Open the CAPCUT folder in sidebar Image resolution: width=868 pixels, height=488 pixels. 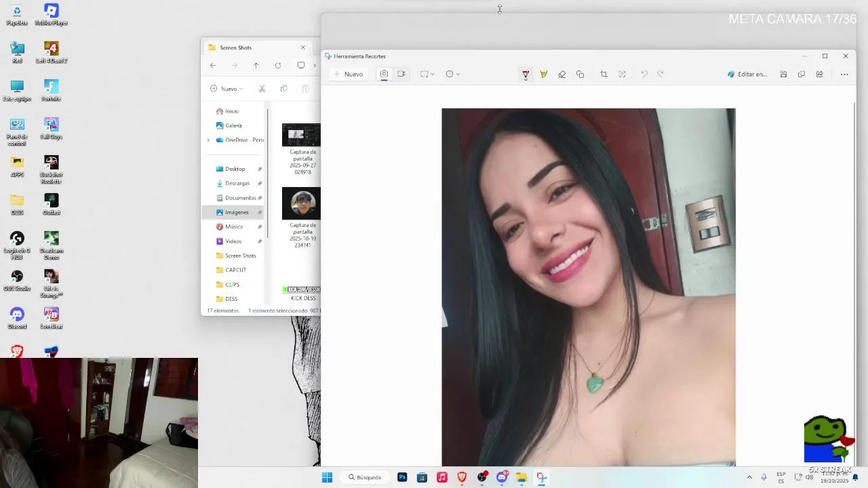click(235, 270)
